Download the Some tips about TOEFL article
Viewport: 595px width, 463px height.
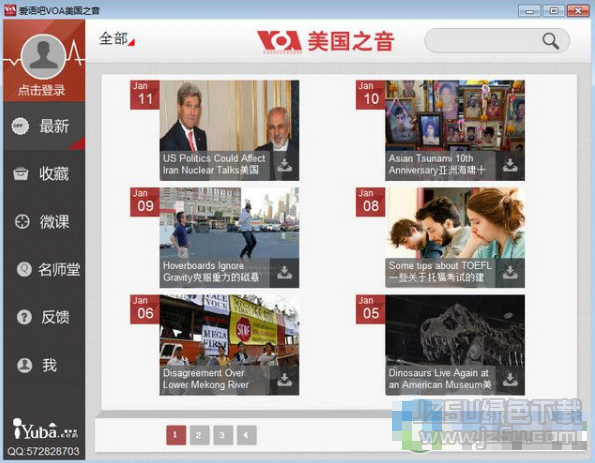510,272
